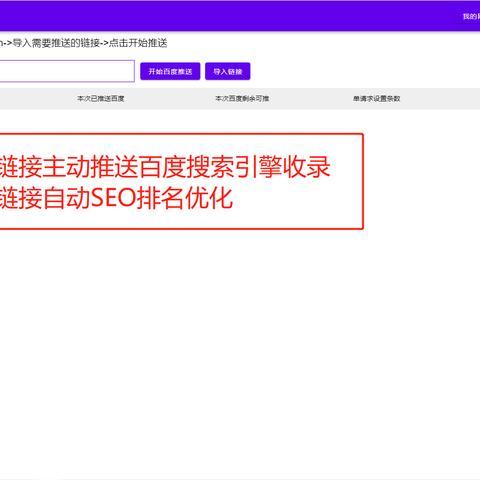Viewport: 480px width, 480px height.
Task: Click the 导入需要推送的链接->点击开始推送 instruction text
Action: coord(90,43)
